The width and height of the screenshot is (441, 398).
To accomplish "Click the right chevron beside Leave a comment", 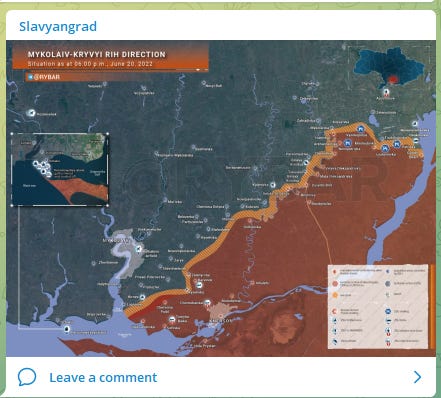I will click(x=417, y=377).
